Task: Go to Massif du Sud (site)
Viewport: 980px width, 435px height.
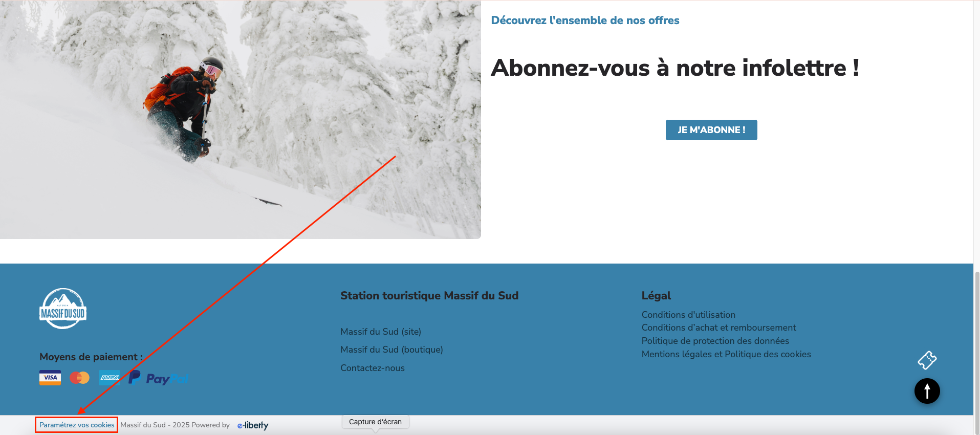Action: (381, 332)
